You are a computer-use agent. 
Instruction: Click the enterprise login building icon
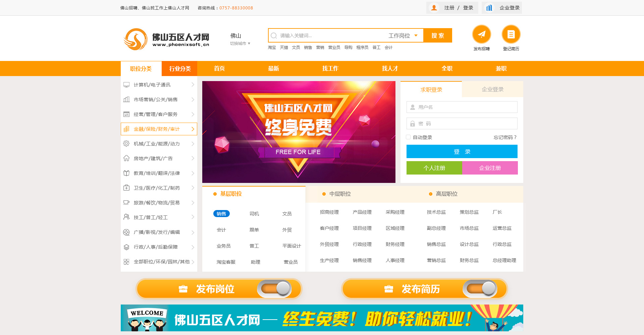[489, 8]
